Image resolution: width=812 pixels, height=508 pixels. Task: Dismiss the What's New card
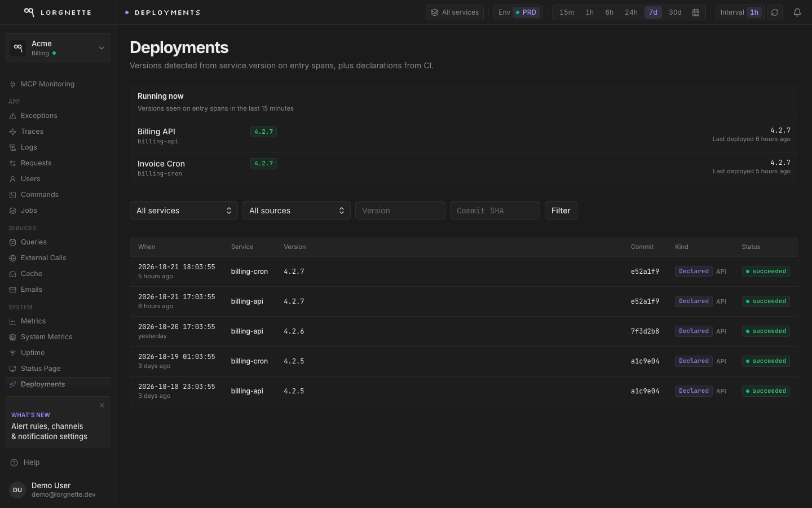(x=102, y=405)
